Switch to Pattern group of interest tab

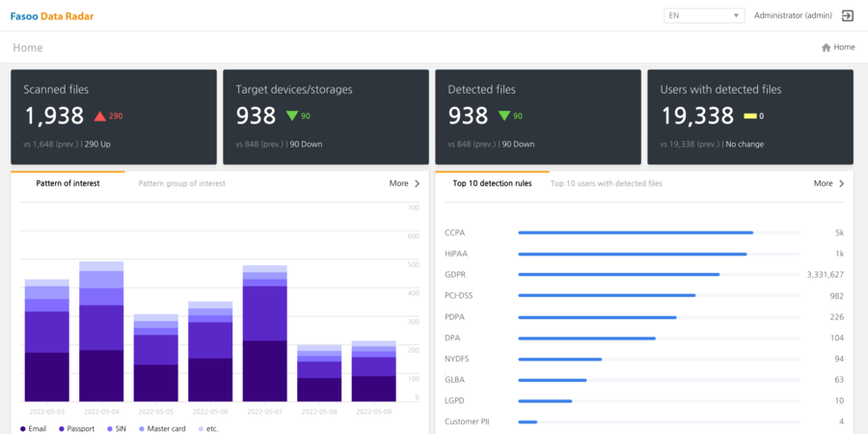click(x=181, y=183)
